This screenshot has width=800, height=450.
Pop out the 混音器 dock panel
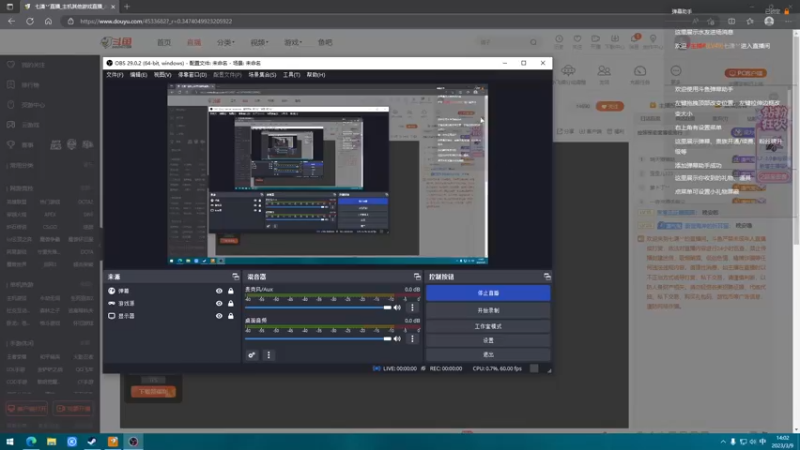[x=417, y=277]
